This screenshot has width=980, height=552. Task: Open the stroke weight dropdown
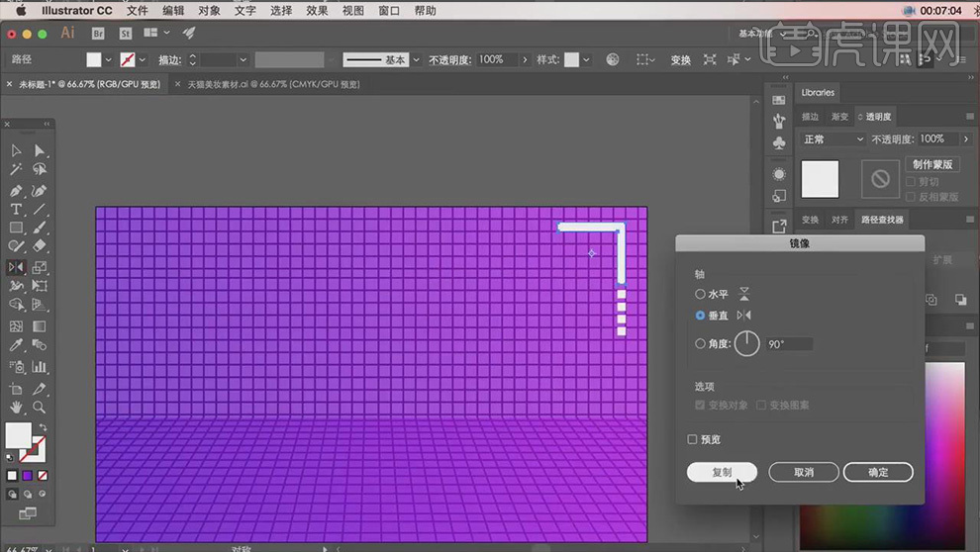pyautogui.click(x=244, y=60)
